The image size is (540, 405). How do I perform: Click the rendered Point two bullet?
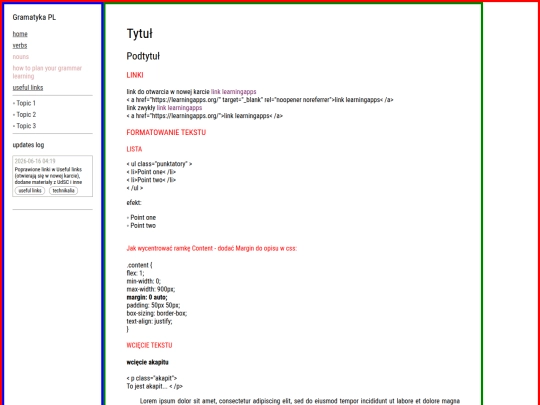pos(141,226)
